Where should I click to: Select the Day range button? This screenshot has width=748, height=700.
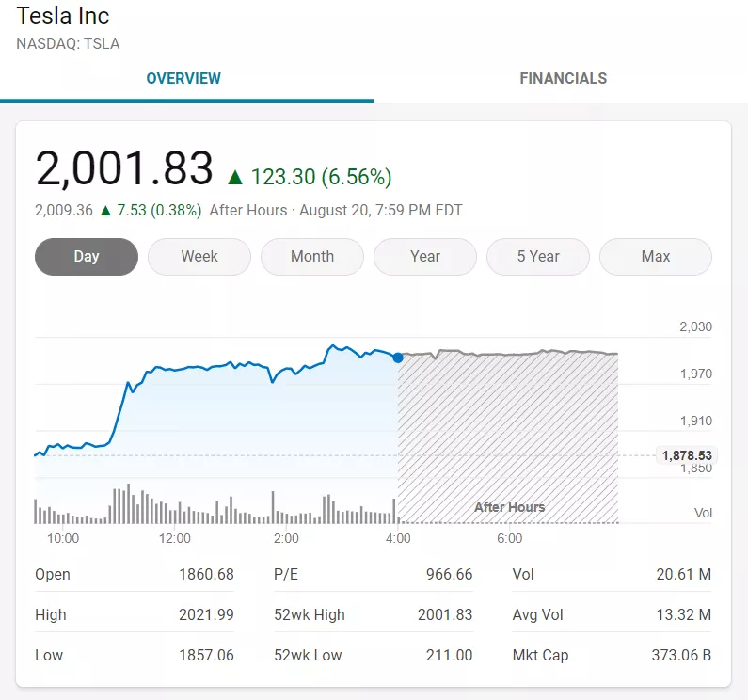coord(87,257)
